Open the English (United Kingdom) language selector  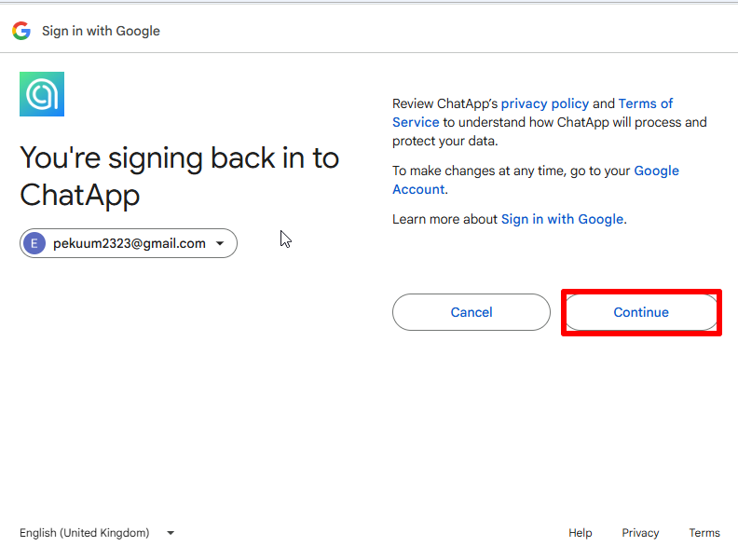(85, 533)
